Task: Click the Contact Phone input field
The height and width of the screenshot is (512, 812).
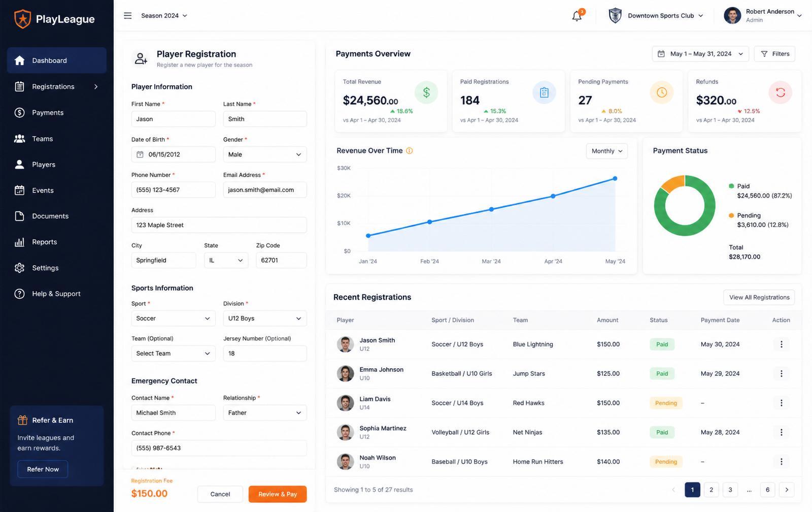Action: click(x=219, y=448)
